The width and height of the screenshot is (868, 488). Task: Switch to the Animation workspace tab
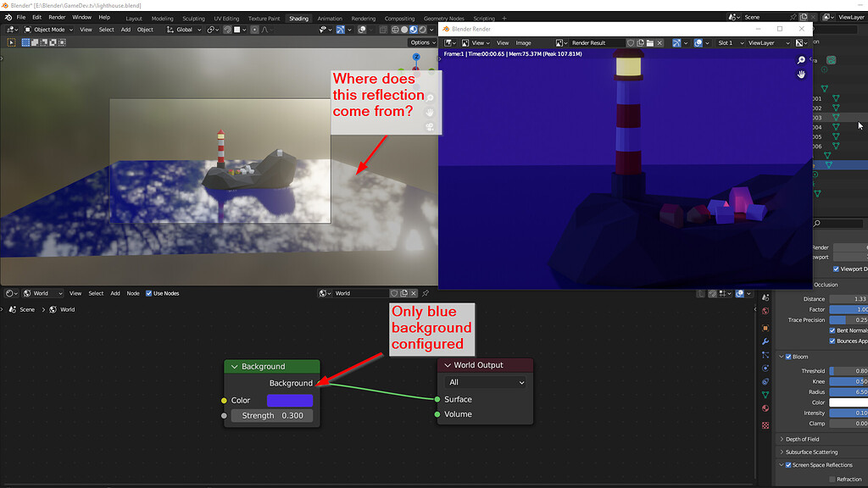tap(330, 17)
